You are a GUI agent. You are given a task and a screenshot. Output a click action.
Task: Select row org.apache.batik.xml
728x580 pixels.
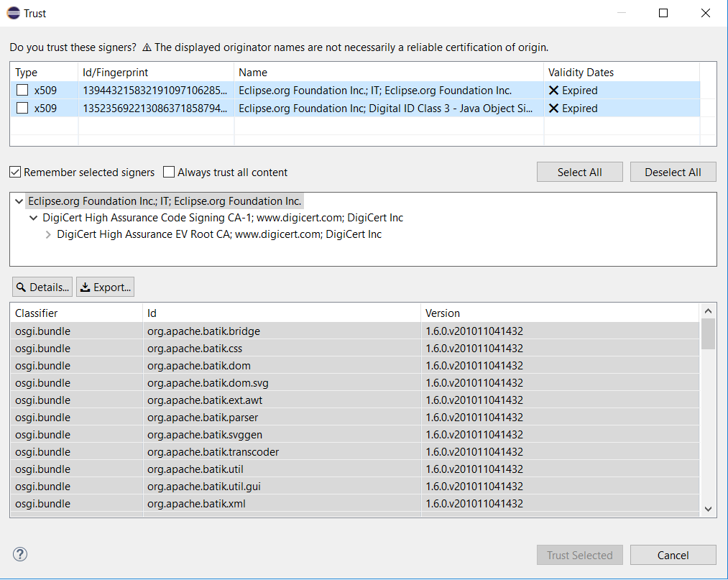click(355, 503)
